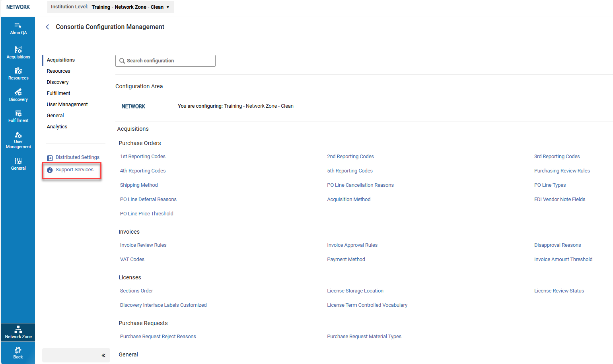Open Distributed Settings link
Image resolution: width=613 pixels, height=364 pixels.
(x=77, y=157)
